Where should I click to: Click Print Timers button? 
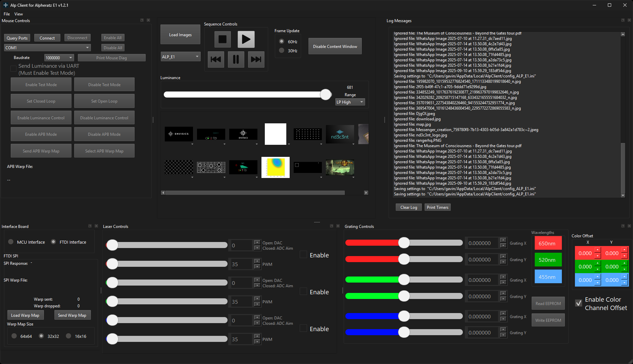point(438,207)
